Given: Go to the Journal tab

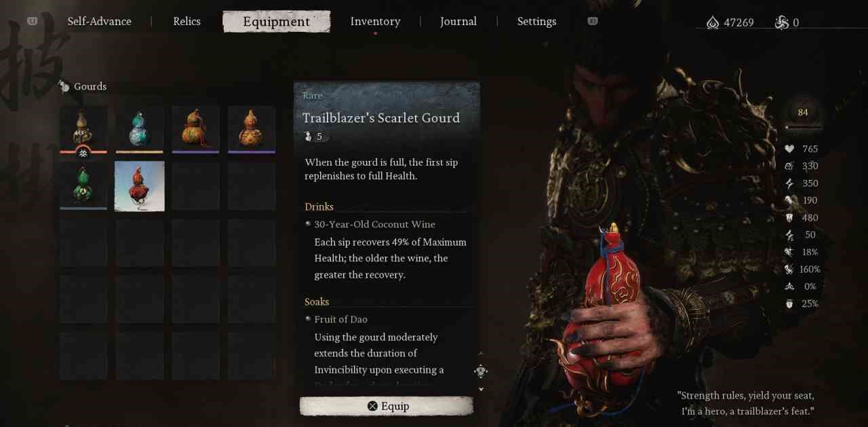Looking at the screenshot, I should pos(458,22).
